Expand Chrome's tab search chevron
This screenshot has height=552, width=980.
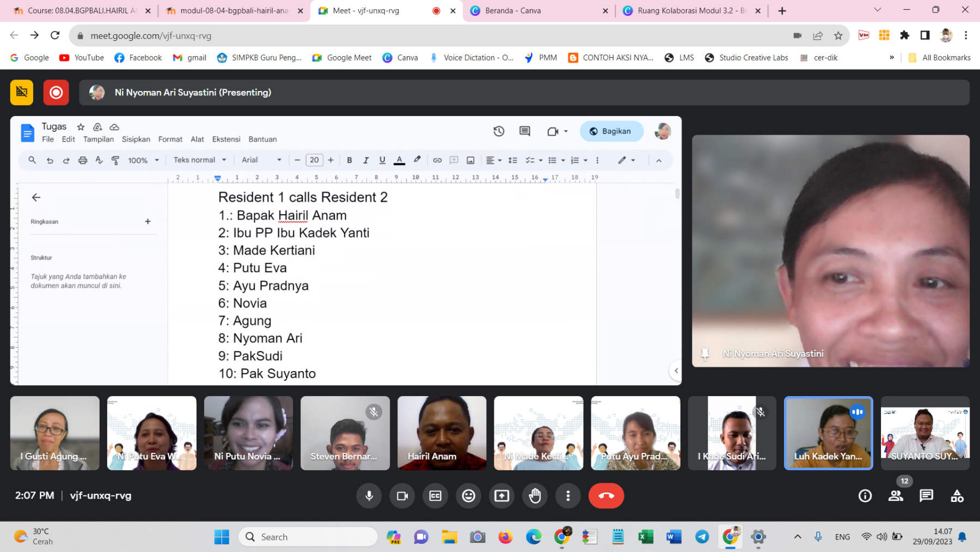pos(877,10)
